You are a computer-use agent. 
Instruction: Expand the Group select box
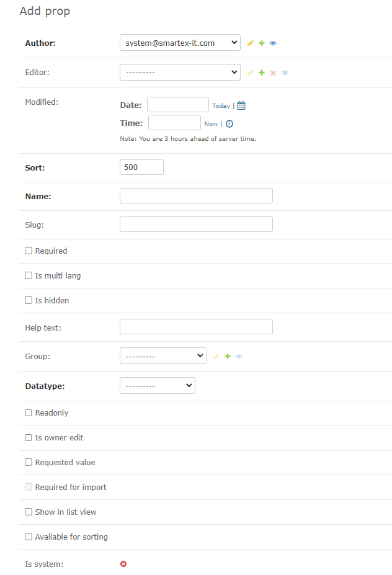[x=163, y=356]
